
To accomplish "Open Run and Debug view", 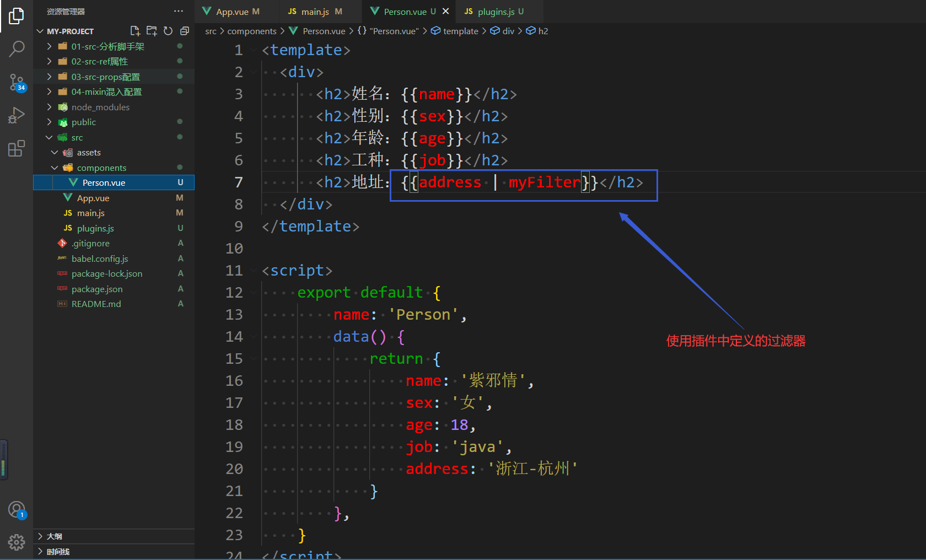I will tap(17, 115).
